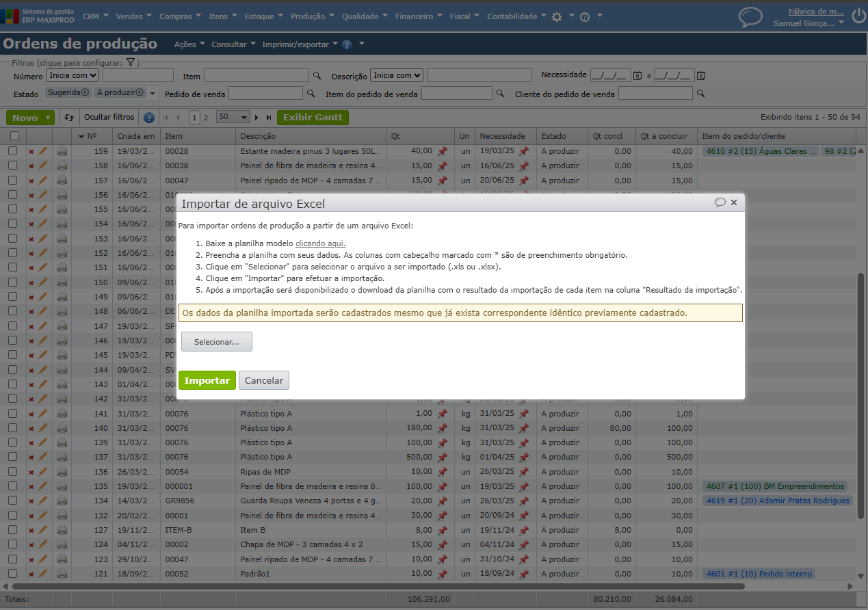Click the filter funnel configure icon
The width and height of the screenshot is (868, 610).
click(131, 63)
